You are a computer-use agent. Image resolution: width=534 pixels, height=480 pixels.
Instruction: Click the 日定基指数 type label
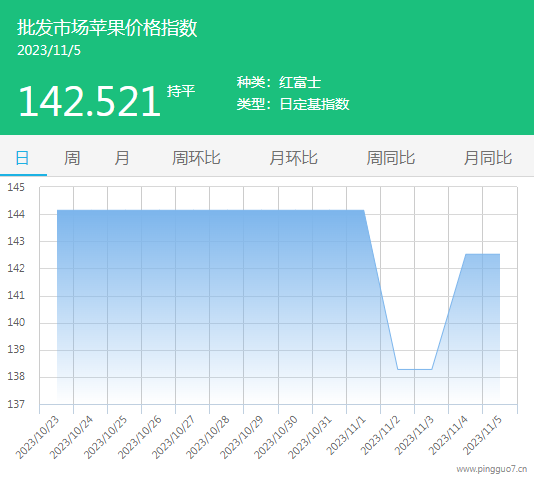[x=314, y=104]
